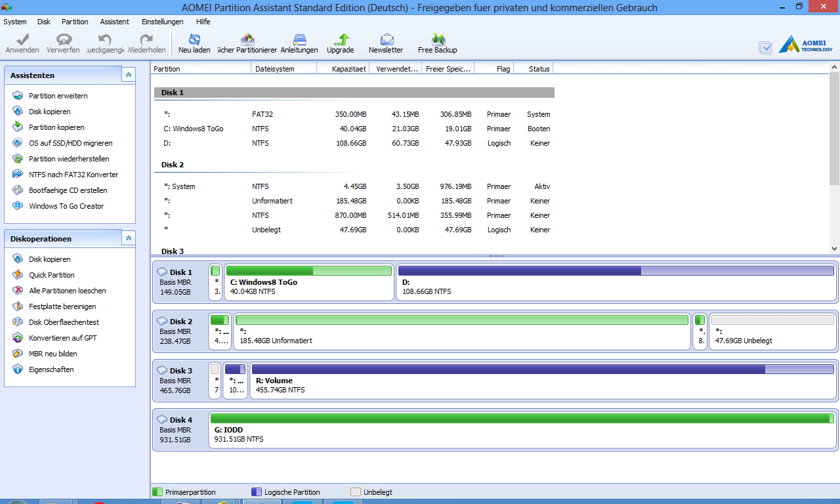Sort by the Dateisystem column header
Image resolution: width=840 pixels, height=504 pixels.
(x=283, y=68)
